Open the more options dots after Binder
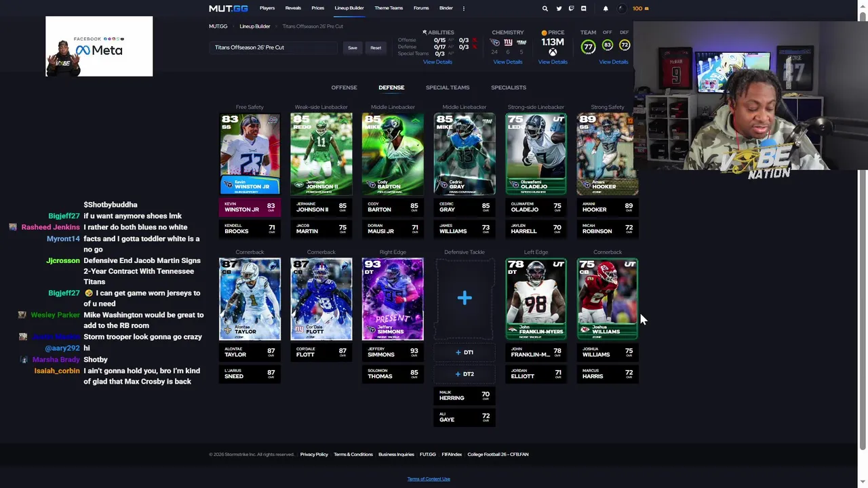868x488 pixels. [x=464, y=8]
